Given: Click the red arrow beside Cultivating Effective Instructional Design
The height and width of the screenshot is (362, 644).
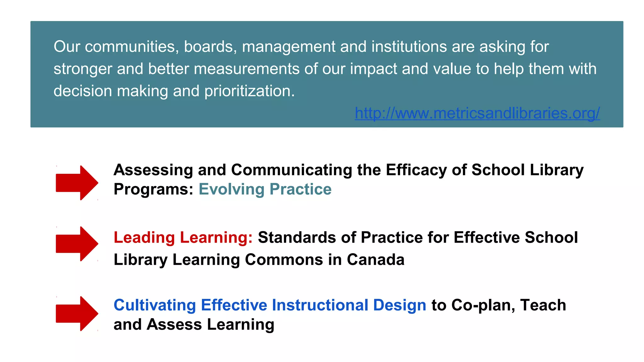Looking at the screenshot, I should 77,313.
